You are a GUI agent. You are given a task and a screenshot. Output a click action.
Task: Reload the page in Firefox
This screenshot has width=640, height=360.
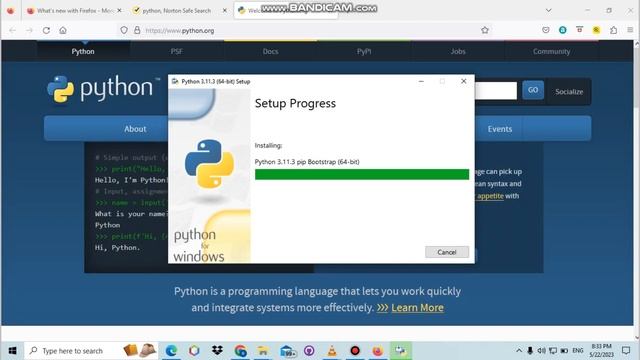tap(46, 30)
